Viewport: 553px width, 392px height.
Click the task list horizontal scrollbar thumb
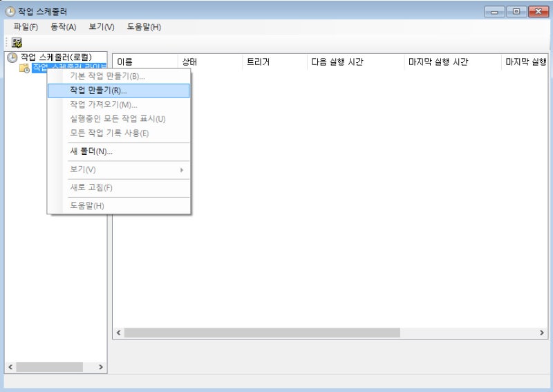[262, 333]
